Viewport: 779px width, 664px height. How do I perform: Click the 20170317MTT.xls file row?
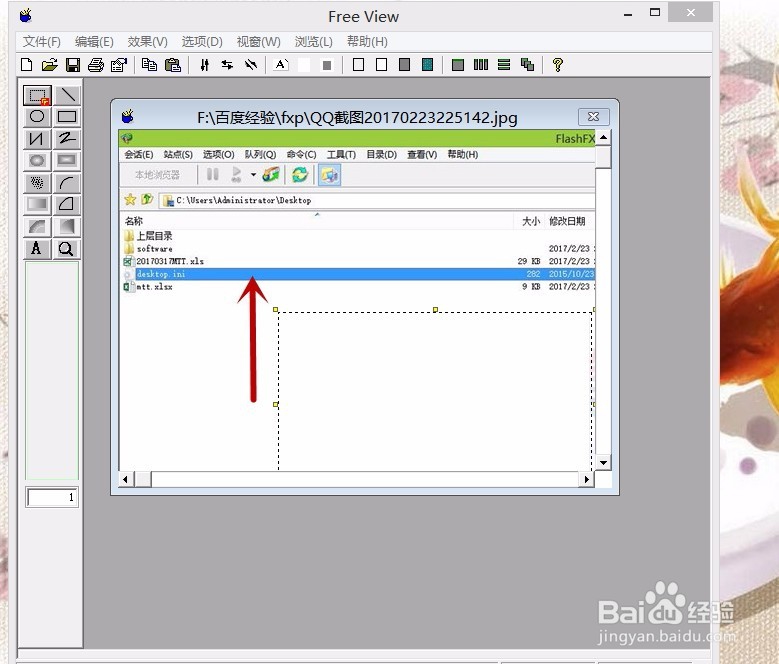pyautogui.click(x=358, y=261)
